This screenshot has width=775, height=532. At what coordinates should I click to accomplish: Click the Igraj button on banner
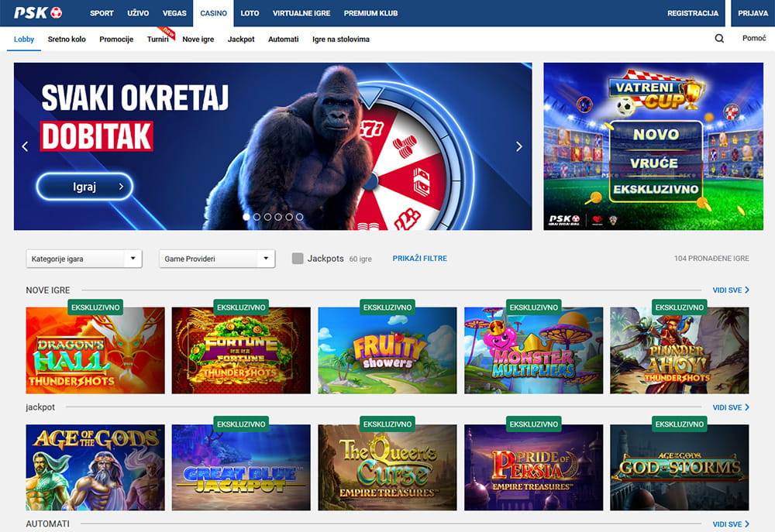84,187
